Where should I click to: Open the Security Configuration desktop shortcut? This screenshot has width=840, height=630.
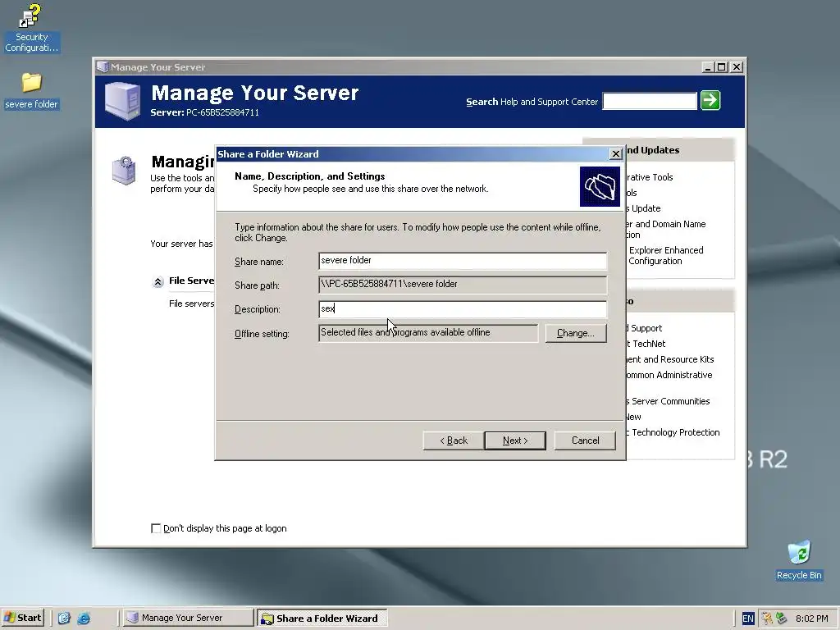coord(31,28)
